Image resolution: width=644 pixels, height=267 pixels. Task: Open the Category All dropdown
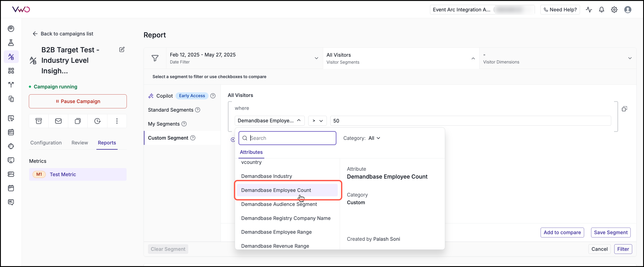374,138
